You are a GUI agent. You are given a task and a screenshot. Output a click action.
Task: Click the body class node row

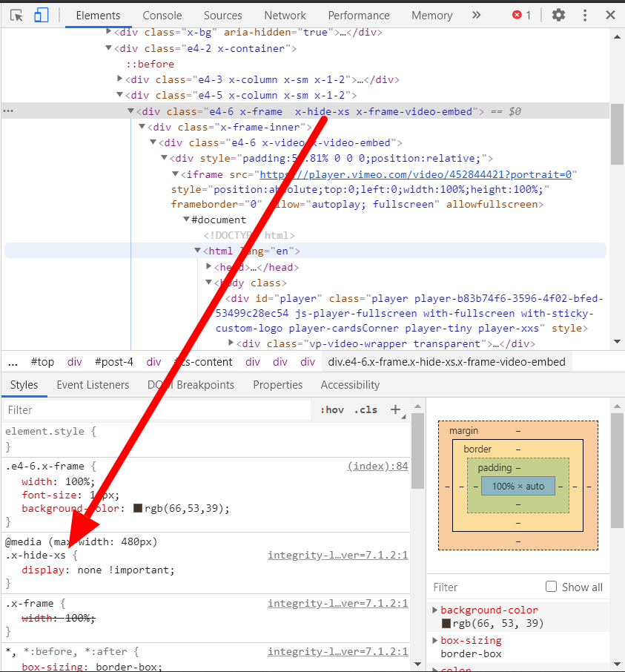point(250,283)
